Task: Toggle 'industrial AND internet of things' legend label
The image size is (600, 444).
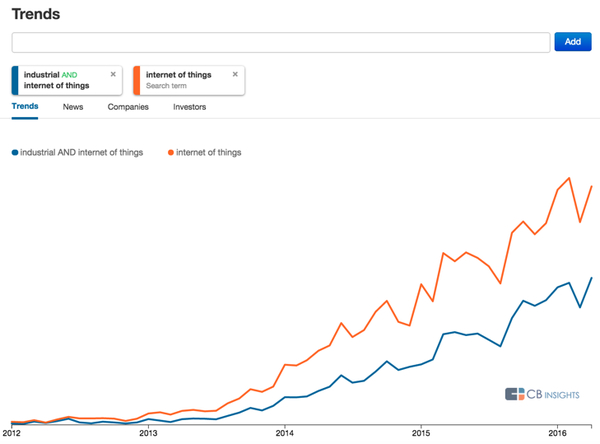Action: pos(82,152)
